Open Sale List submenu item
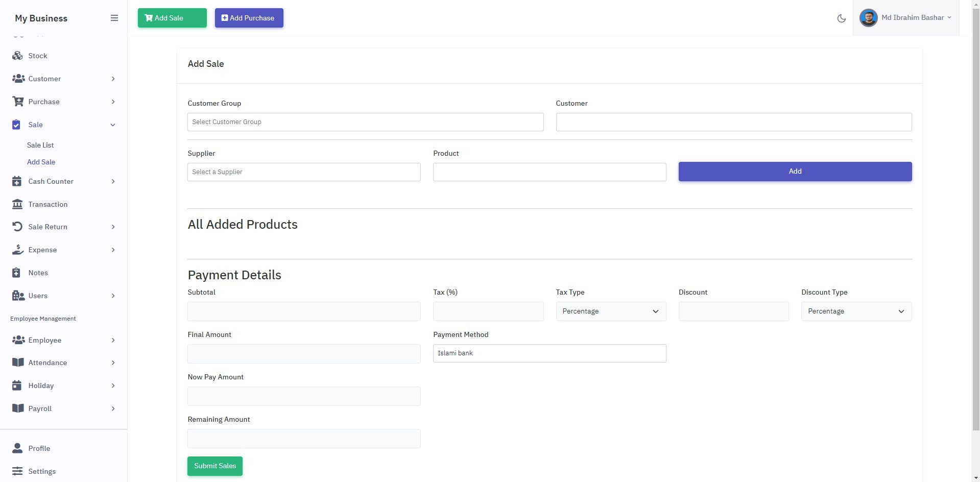 [x=40, y=145]
